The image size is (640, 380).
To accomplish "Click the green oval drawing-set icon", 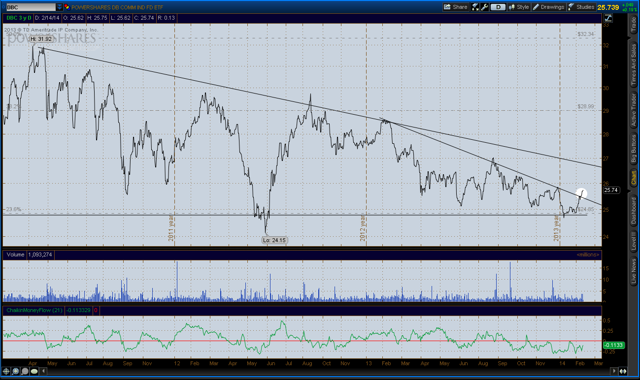I will coord(34,371).
